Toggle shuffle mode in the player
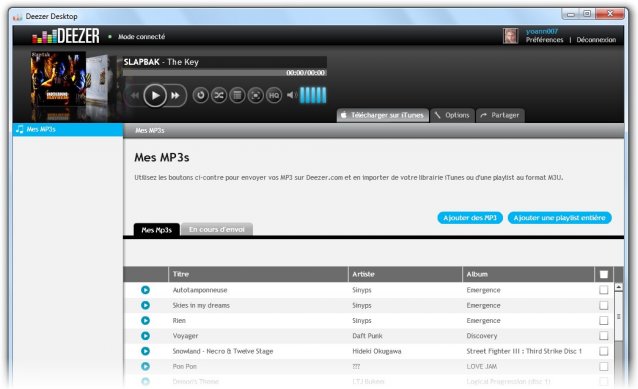Image resolution: width=638 pixels, height=389 pixels. click(219, 96)
